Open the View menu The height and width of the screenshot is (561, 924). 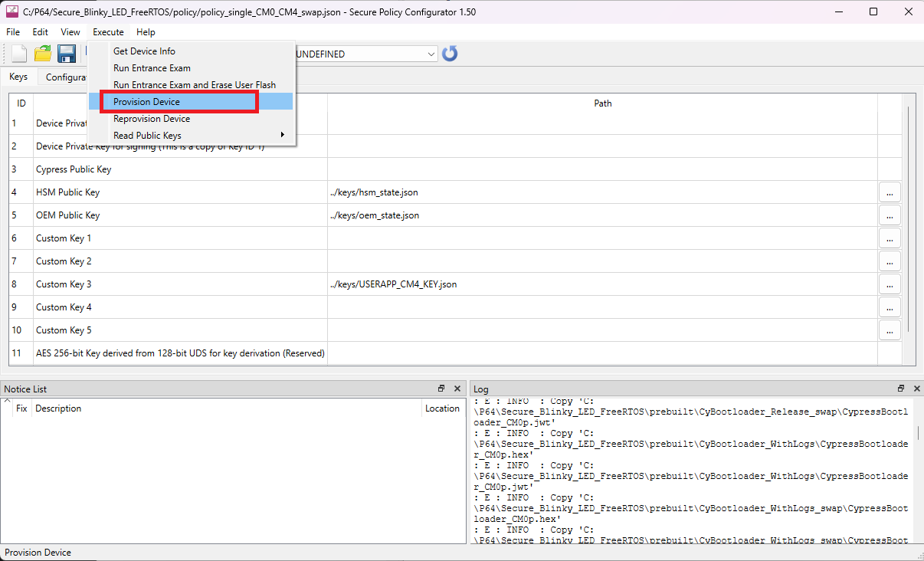70,32
